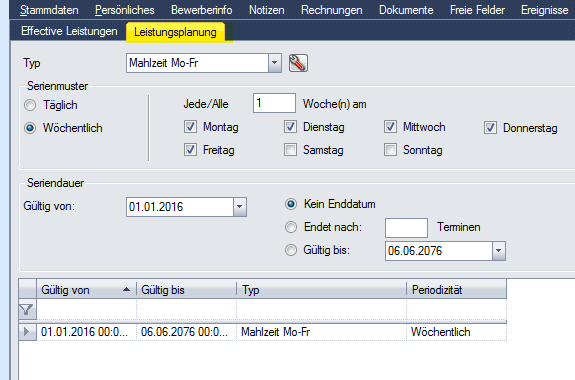Select the Endet nach radio button
Viewport: 575px width, 380px height.
[291, 227]
